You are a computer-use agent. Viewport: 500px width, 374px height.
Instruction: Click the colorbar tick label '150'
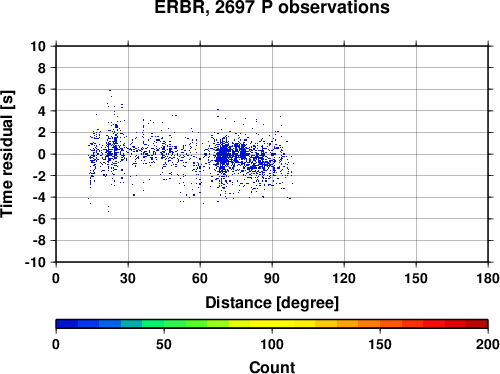(380, 344)
